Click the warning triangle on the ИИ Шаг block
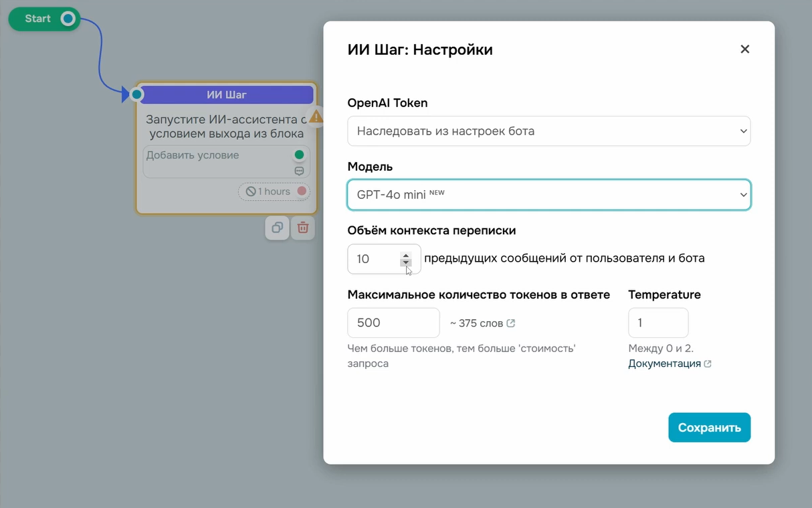The height and width of the screenshot is (508, 812). 316,116
